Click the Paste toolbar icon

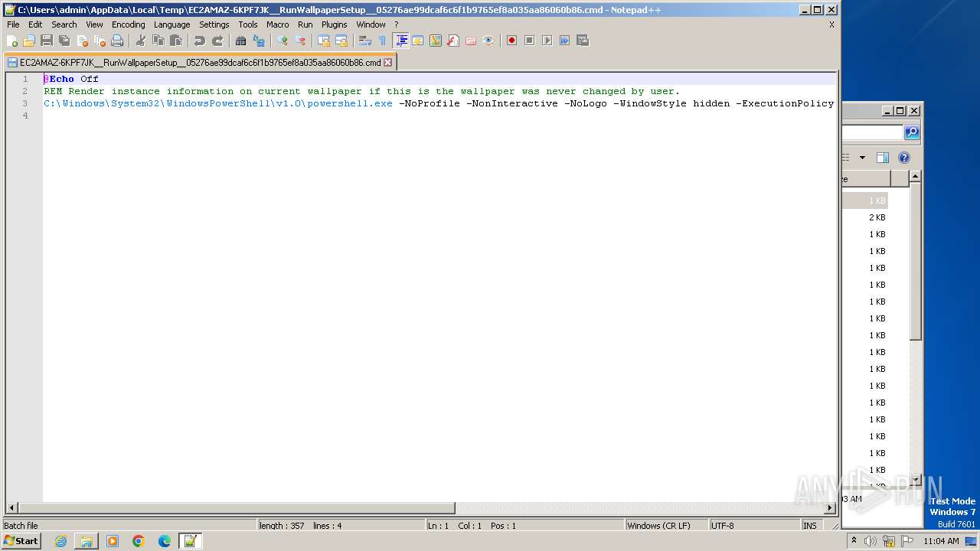tap(175, 41)
